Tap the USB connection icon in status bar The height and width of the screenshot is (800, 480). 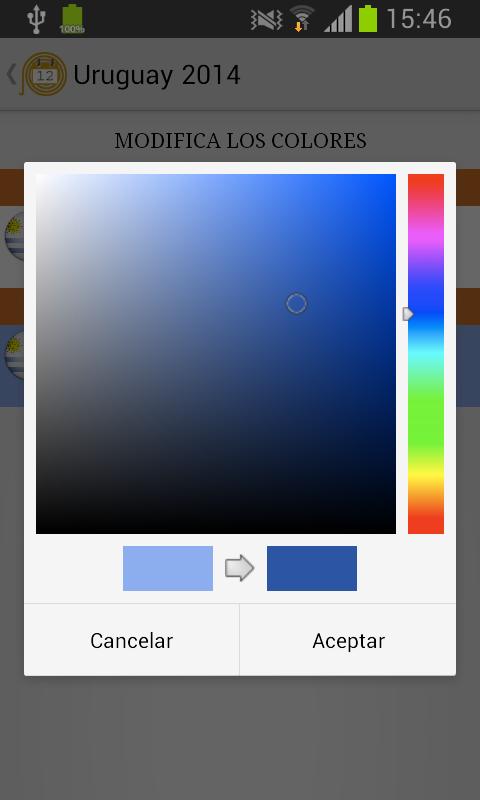click(36, 19)
